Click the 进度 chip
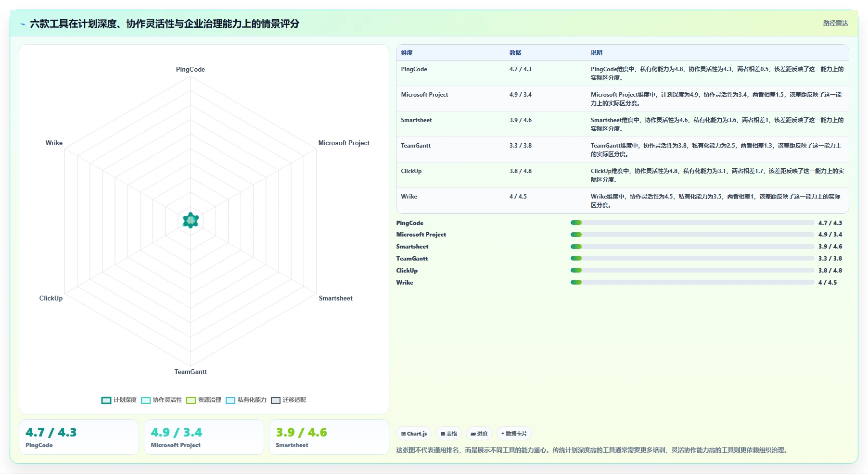868x474 pixels. pyautogui.click(x=479, y=434)
